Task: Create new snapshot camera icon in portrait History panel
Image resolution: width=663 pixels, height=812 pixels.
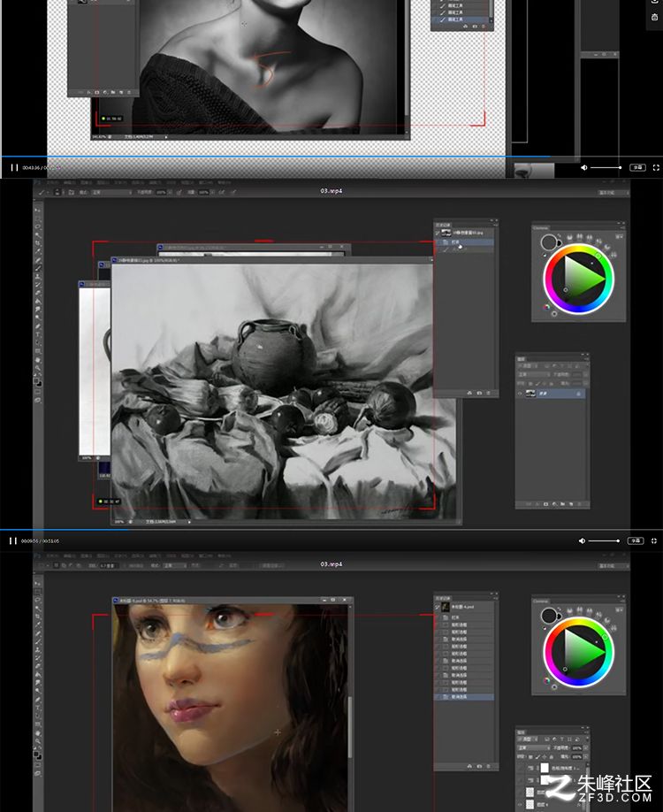Action: tap(479, 766)
